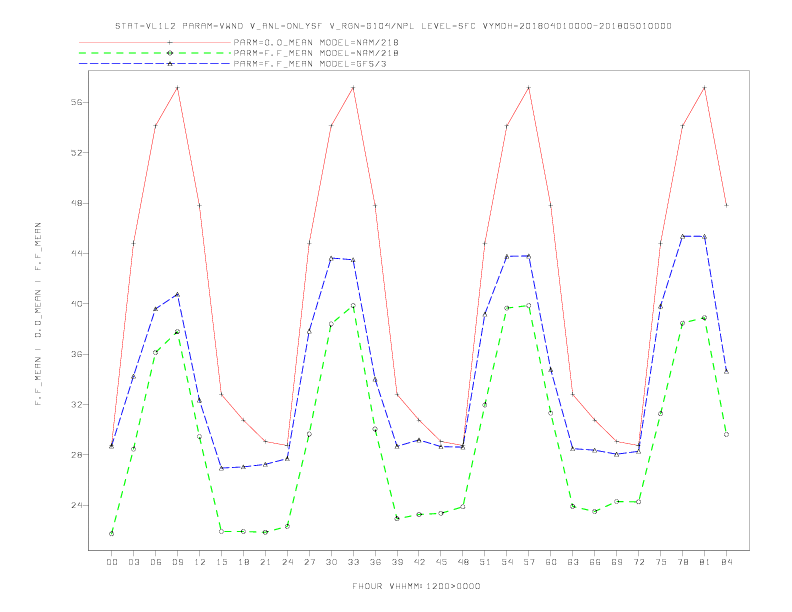Click x-axis forecast hour label 42
This screenshot has width=792, height=612.
(x=419, y=562)
